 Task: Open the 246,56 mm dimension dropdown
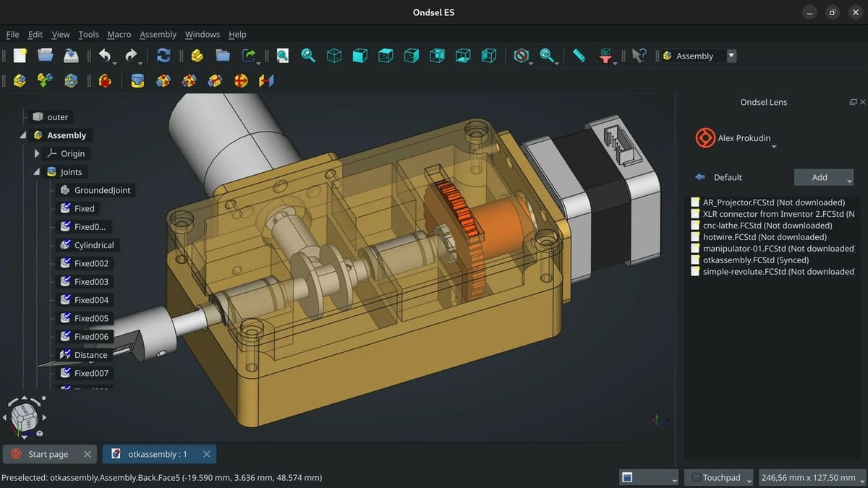[812, 477]
